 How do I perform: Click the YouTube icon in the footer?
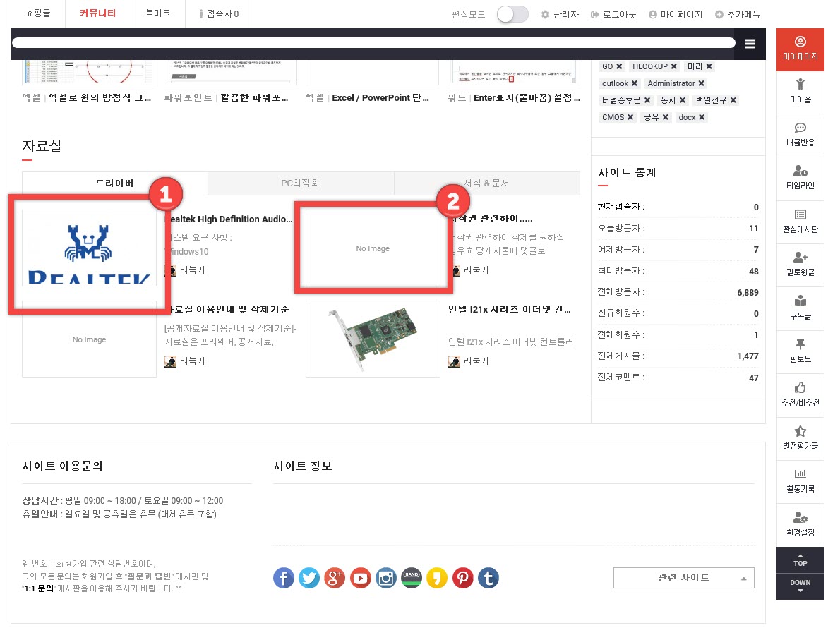tap(361, 578)
